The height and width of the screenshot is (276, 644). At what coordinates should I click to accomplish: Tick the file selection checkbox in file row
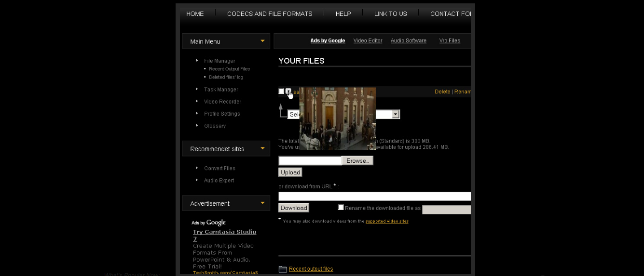coord(281,91)
